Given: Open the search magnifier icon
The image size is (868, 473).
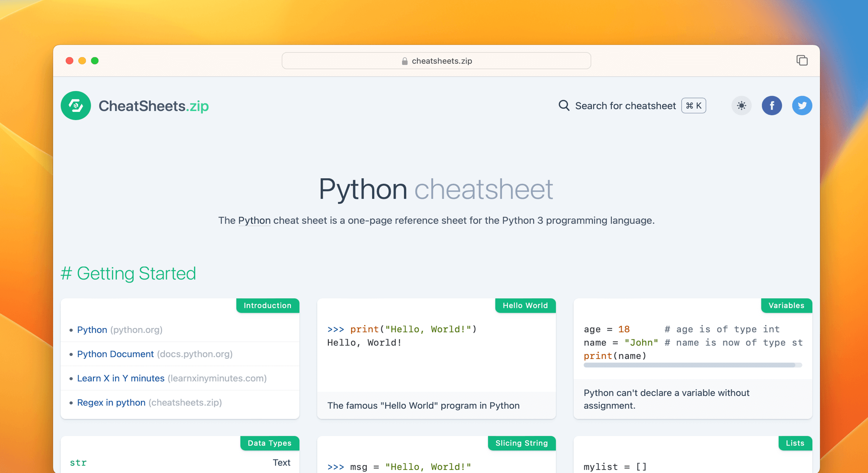Looking at the screenshot, I should 563,106.
